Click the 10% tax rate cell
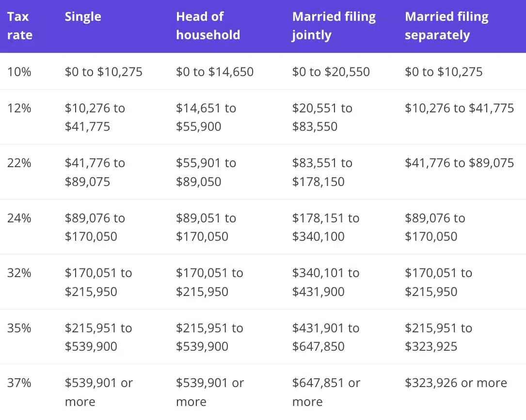This screenshot has height=420, width=526. click(19, 72)
